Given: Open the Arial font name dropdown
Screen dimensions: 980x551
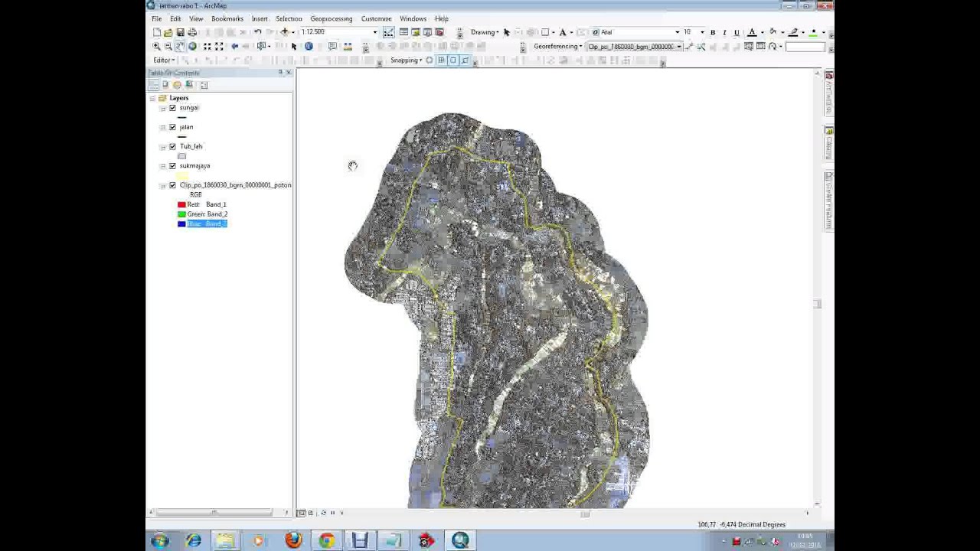Looking at the screenshot, I should click(677, 32).
